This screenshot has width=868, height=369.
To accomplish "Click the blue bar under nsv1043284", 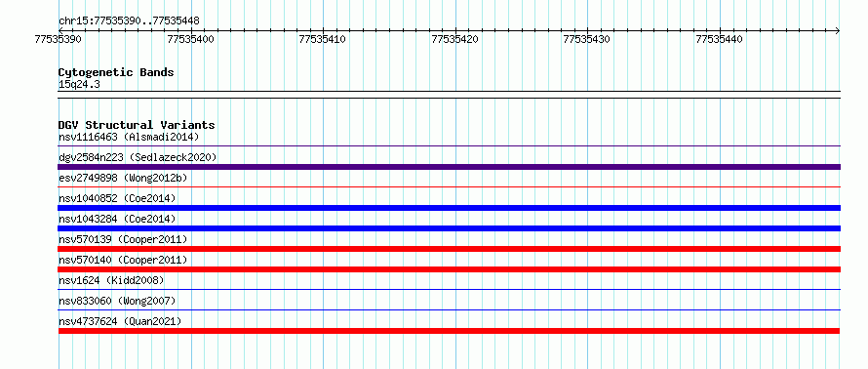I will point(449,228).
